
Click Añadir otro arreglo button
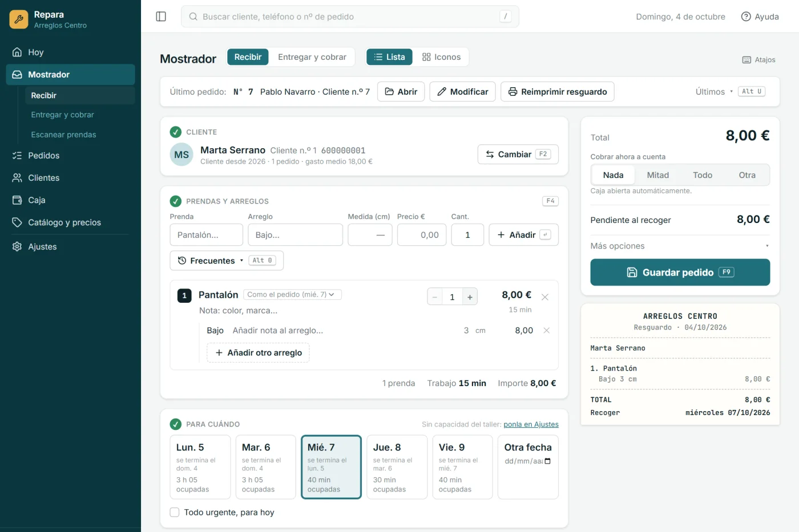pyautogui.click(x=258, y=353)
